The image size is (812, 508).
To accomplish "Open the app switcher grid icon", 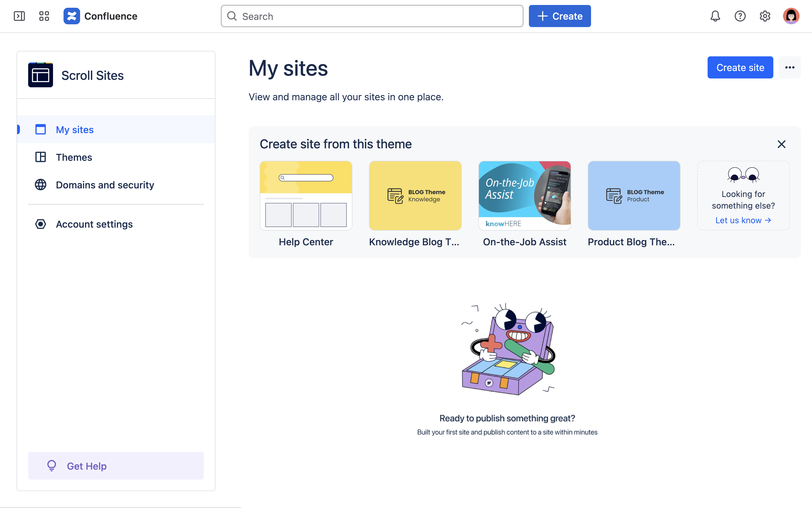I will 44,16.
